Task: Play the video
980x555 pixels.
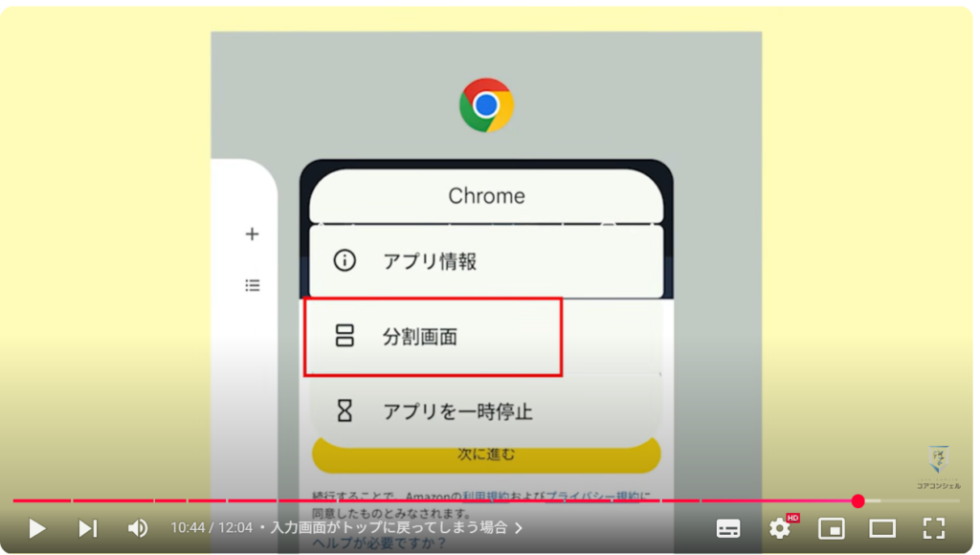Action: (37, 529)
